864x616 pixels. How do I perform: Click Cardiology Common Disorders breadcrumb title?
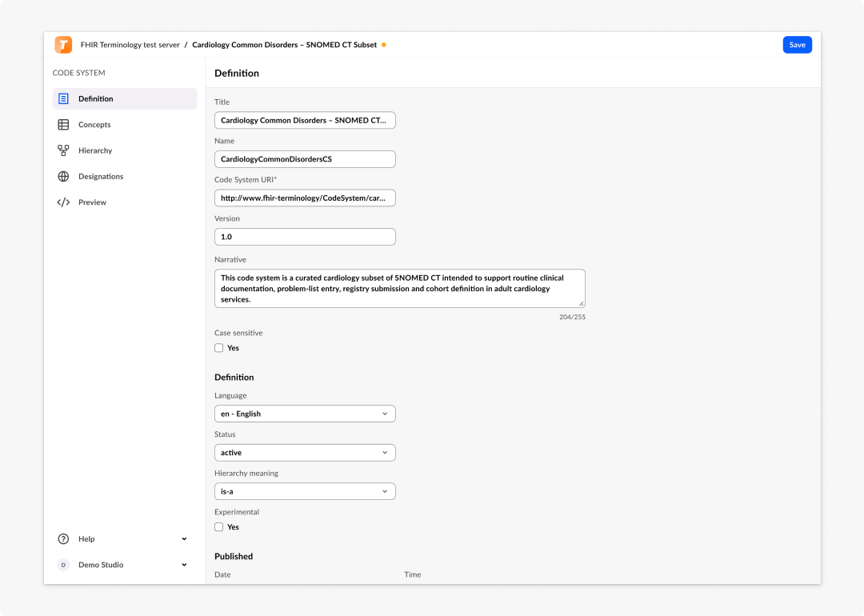pos(284,45)
